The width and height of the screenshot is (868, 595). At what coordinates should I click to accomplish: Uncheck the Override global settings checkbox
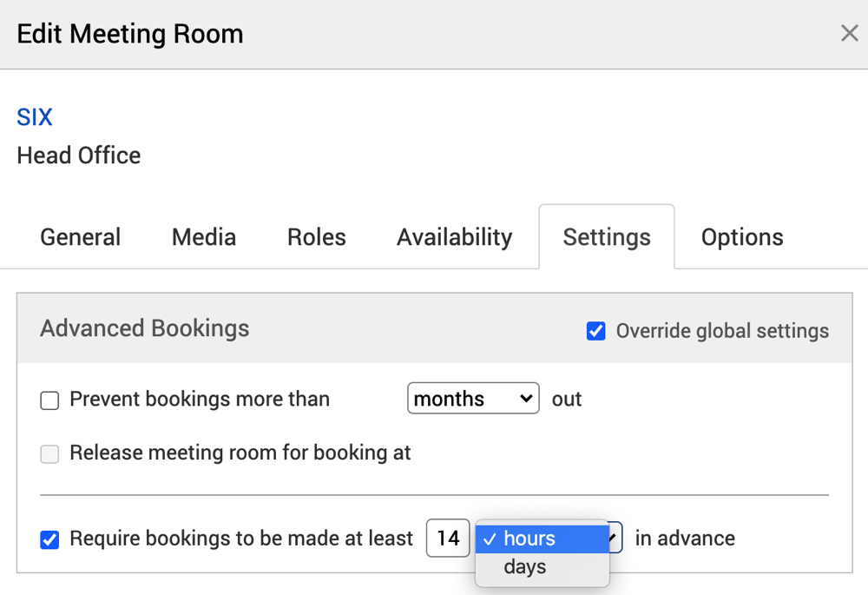[596, 331]
